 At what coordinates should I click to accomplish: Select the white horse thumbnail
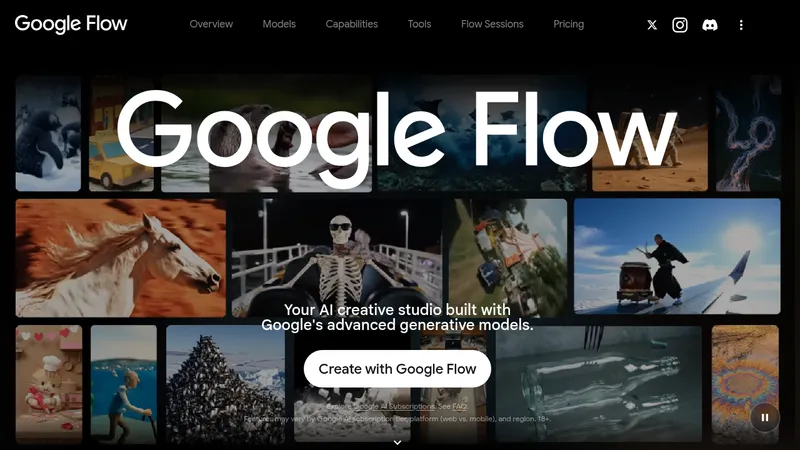pyautogui.click(x=120, y=258)
